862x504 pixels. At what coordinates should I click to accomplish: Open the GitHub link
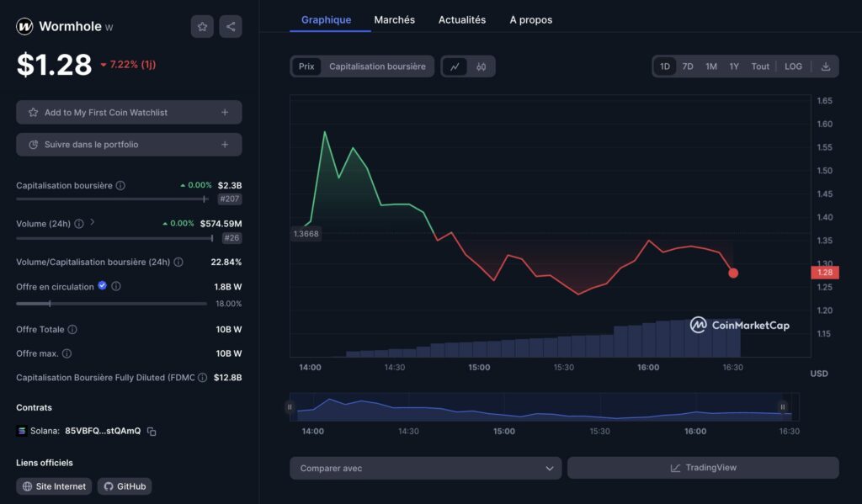coord(125,486)
